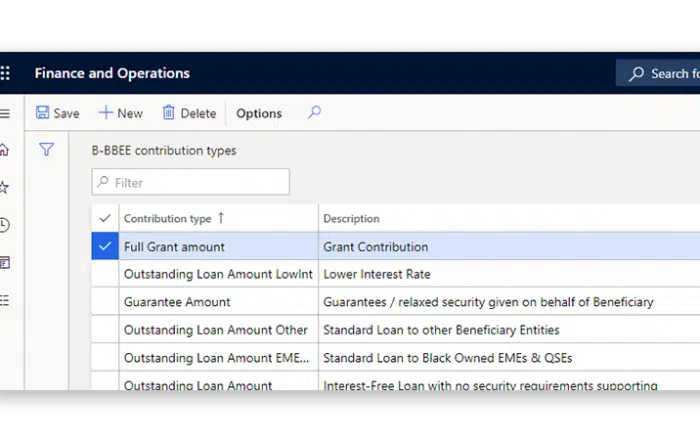Image resolution: width=700 pixels, height=441 pixels.
Task: Delete the selected contribution type
Action: 189,113
